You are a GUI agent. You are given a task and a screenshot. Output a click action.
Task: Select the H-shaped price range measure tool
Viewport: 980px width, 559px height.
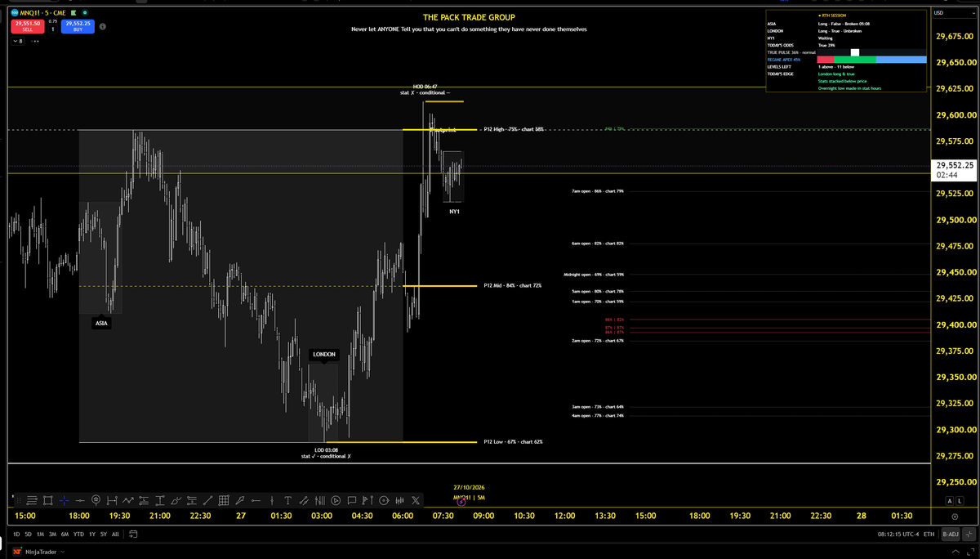tap(112, 500)
